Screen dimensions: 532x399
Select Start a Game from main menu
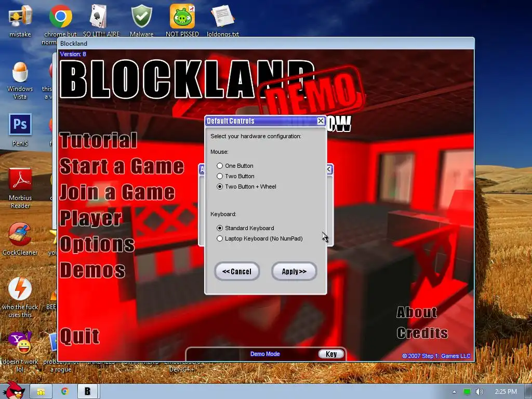(x=122, y=166)
